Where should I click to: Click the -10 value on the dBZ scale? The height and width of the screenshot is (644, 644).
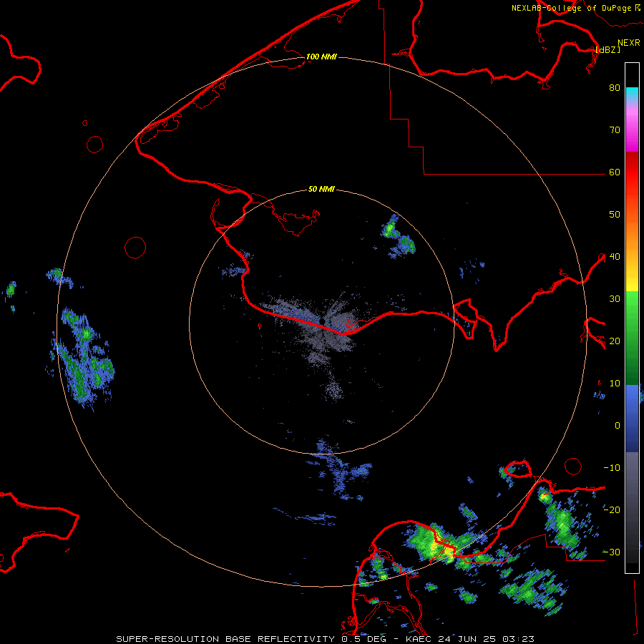[x=612, y=468]
